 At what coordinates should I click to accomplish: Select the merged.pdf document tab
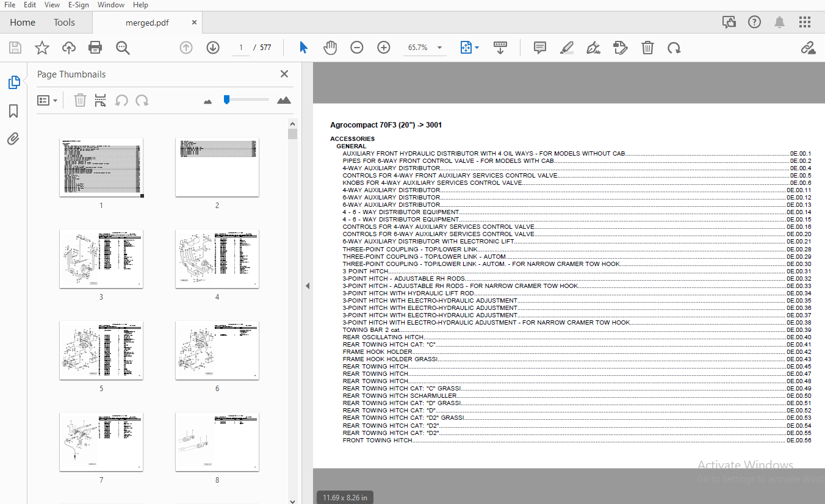(x=147, y=23)
